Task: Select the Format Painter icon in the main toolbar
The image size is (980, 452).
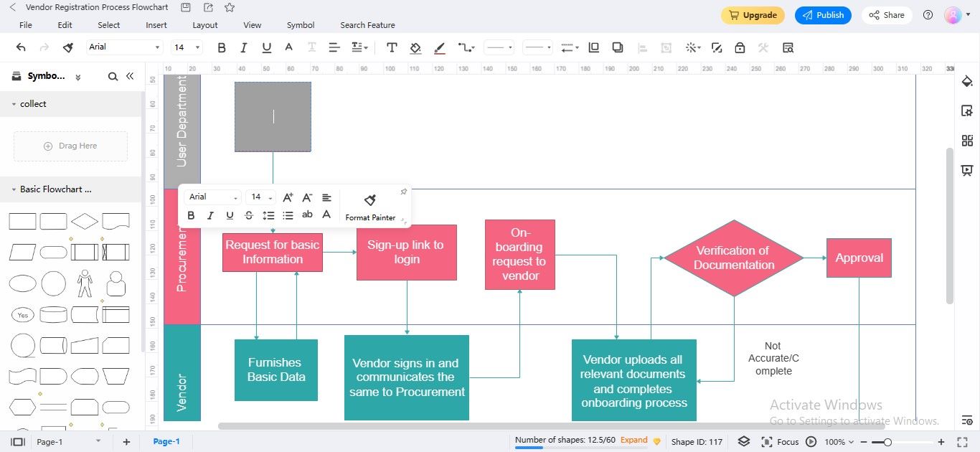Action: tap(68, 47)
